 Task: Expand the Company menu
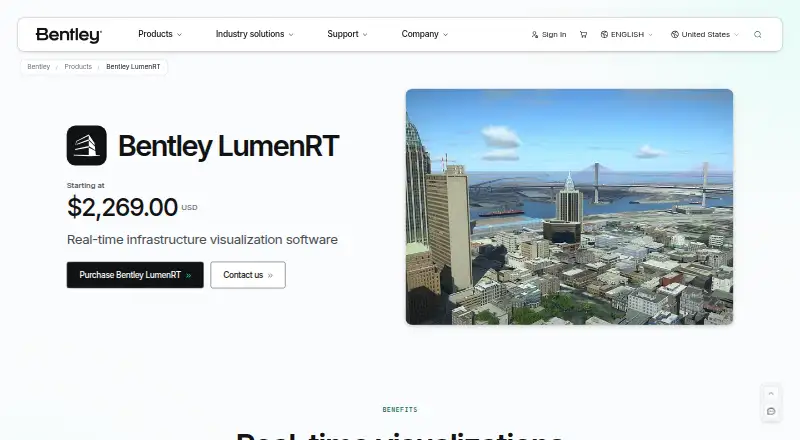click(x=424, y=34)
